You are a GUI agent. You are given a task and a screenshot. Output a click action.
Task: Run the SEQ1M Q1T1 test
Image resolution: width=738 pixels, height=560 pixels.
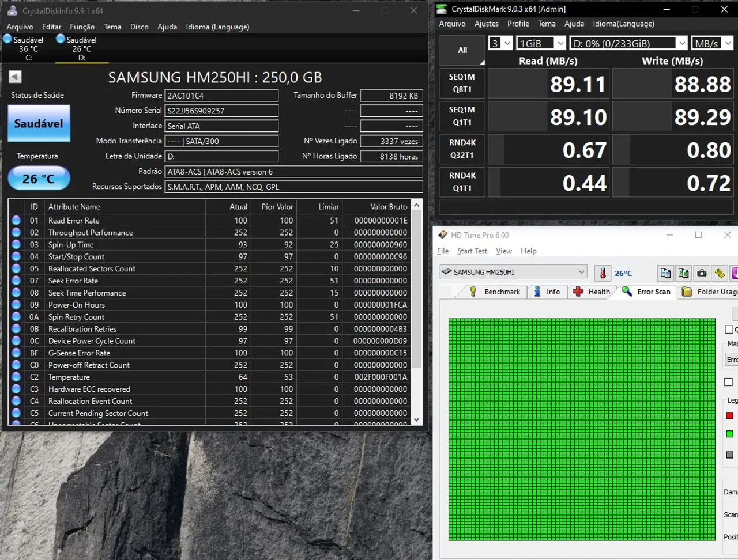462,116
